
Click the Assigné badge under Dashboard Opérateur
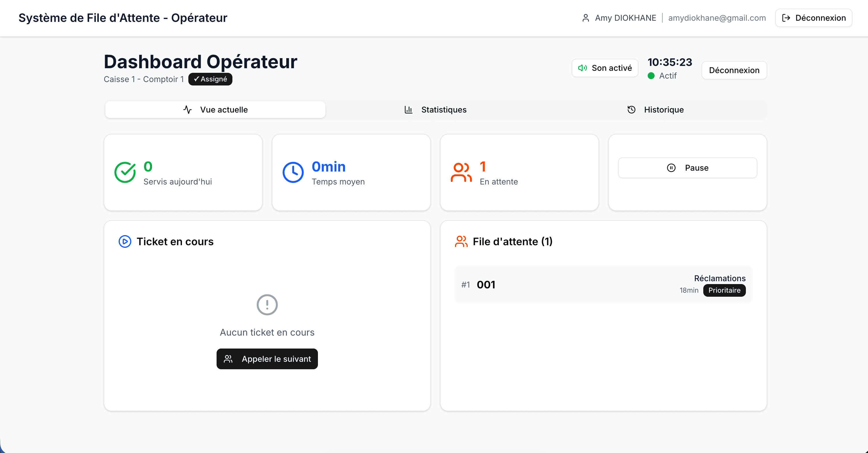210,79
